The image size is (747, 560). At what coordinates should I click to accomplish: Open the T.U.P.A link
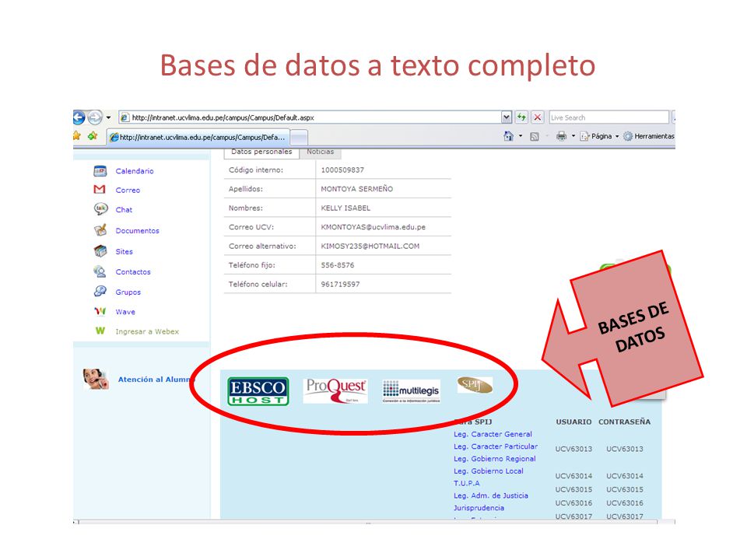point(466,483)
